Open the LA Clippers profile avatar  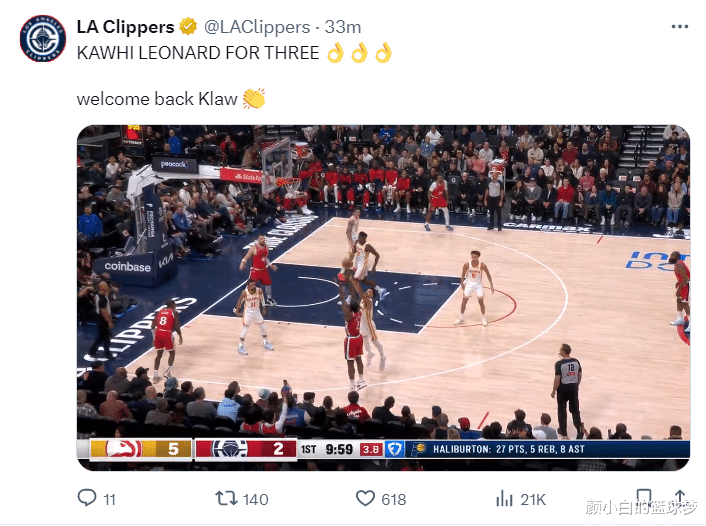point(43,39)
